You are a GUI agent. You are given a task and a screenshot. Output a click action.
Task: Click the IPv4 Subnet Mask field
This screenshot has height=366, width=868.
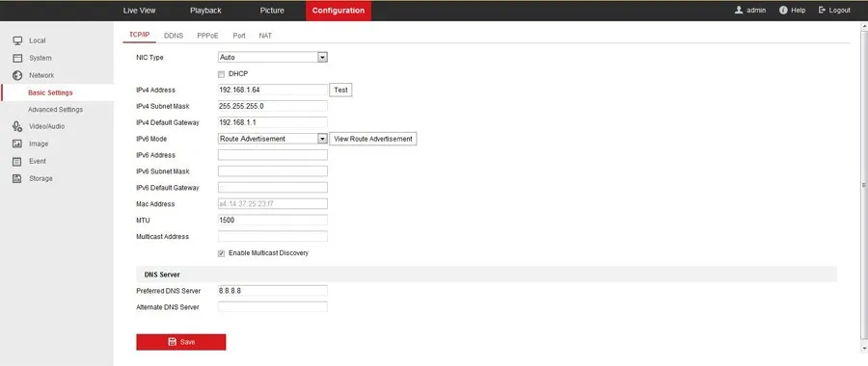coord(272,106)
